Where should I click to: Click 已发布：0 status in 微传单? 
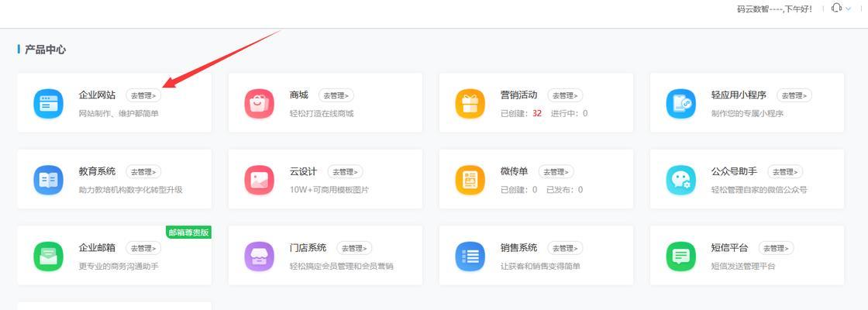565,190
